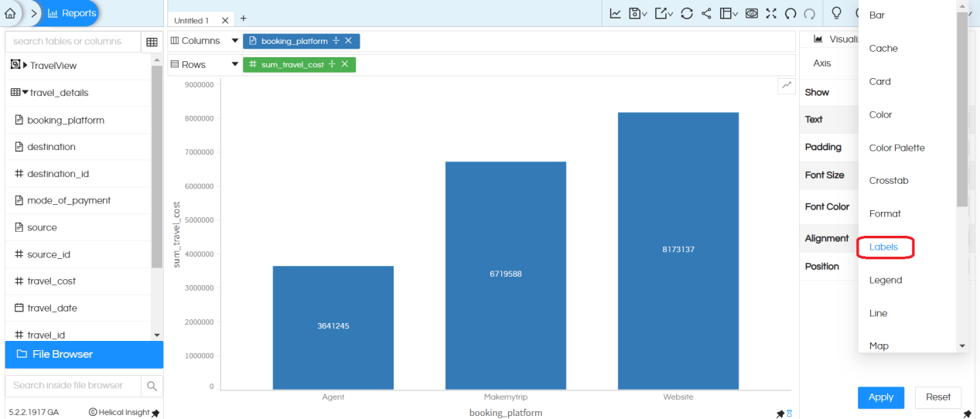Screen dimensions: 980x419
Task: Click the Apply button
Action: pos(880,397)
